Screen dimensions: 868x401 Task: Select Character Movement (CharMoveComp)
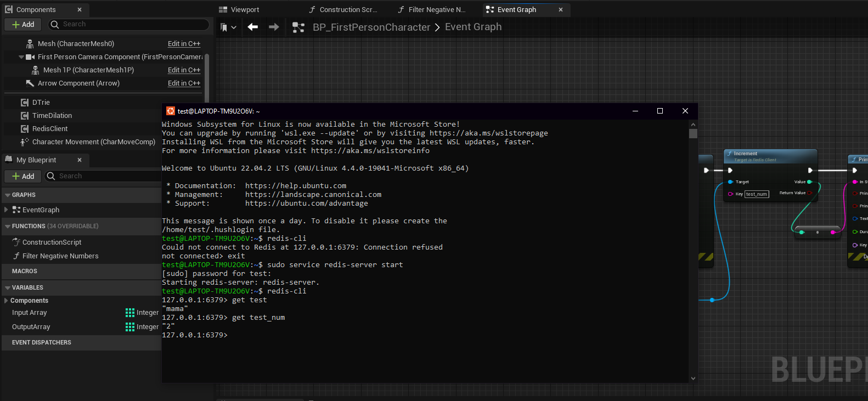[94, 142]
